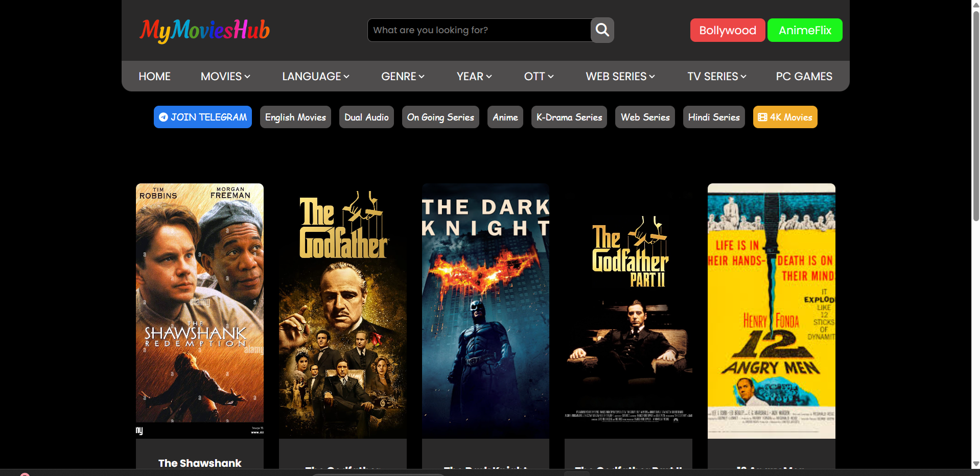Viewport: 980px width, 476px height.
Task: Click the scrollbar up arrow
Action: click(975, 4)
